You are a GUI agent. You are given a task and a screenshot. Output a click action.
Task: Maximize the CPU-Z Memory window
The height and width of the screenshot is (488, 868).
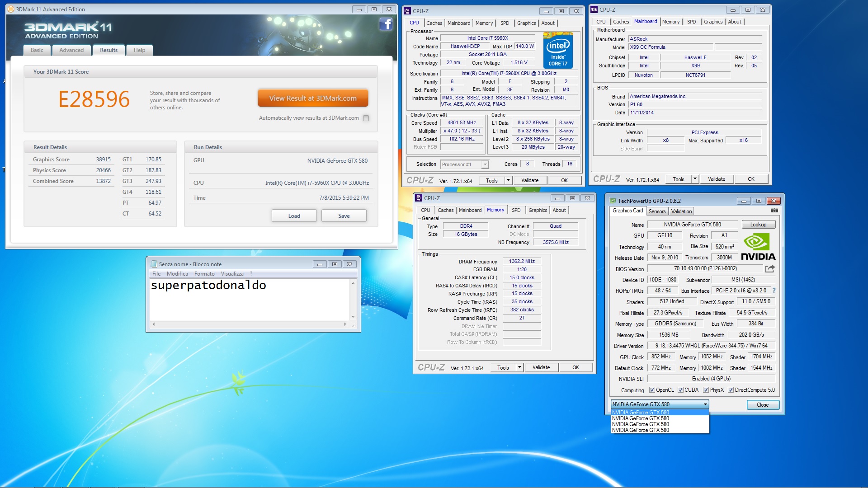572,198
